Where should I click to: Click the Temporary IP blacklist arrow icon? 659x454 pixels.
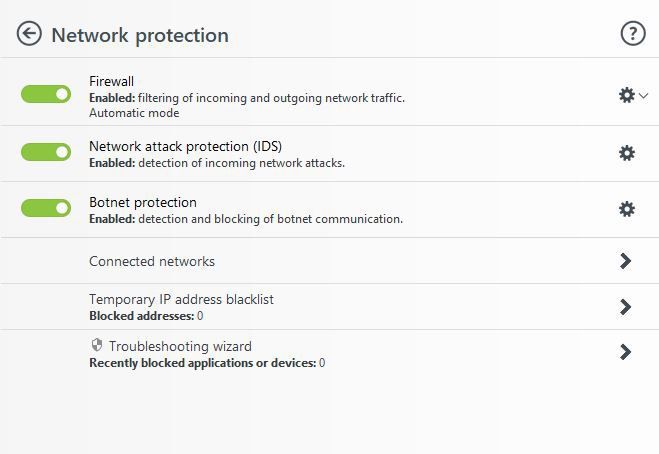625,307
